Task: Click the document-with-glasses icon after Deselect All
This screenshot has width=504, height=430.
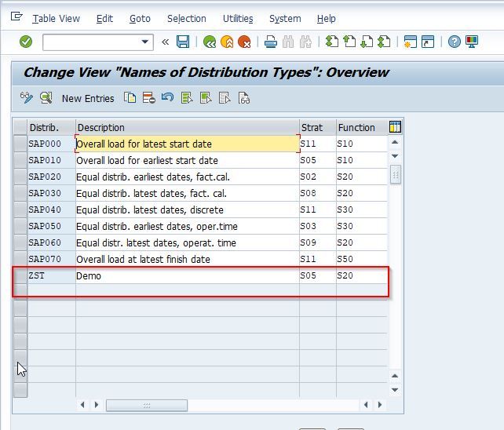Action: point(244,98)
